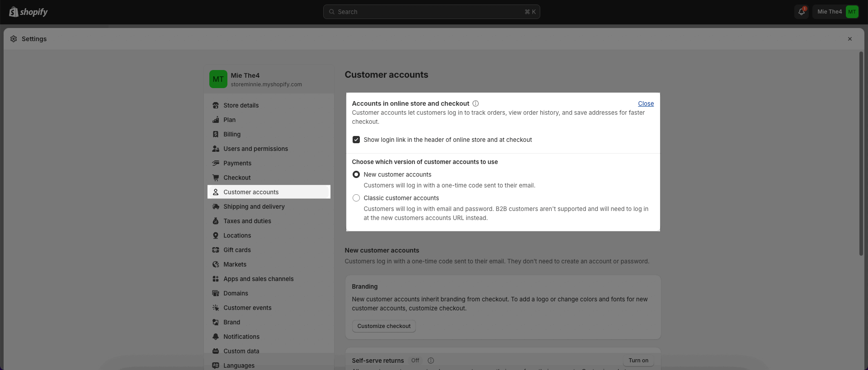Click the Locations pin icon
The image size is (868, 370).
click(216, 235)
